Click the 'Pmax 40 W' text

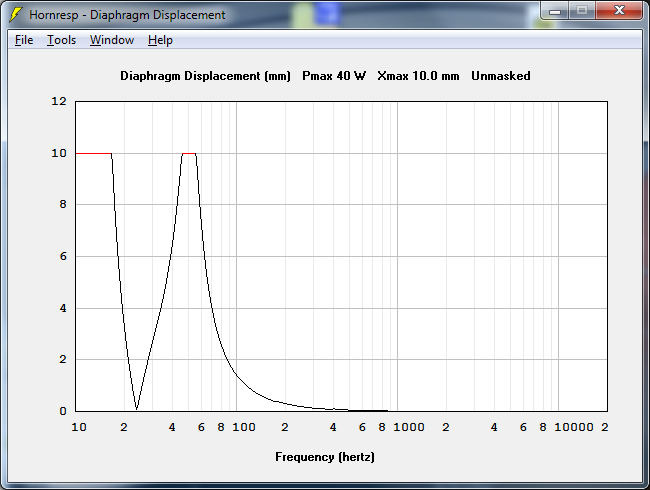coord(334,76)
